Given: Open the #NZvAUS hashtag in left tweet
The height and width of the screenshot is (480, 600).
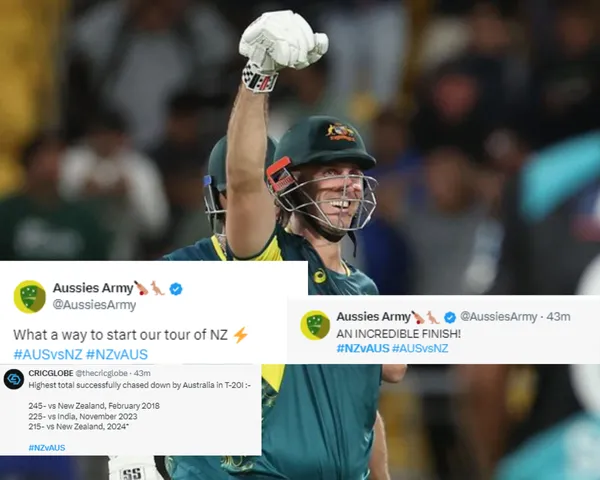Looking at the screenshot, I should (117, 354).
